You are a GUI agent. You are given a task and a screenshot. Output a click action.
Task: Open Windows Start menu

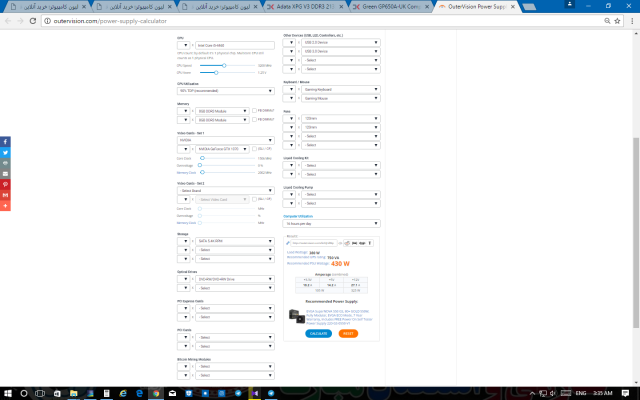[7, 393]
